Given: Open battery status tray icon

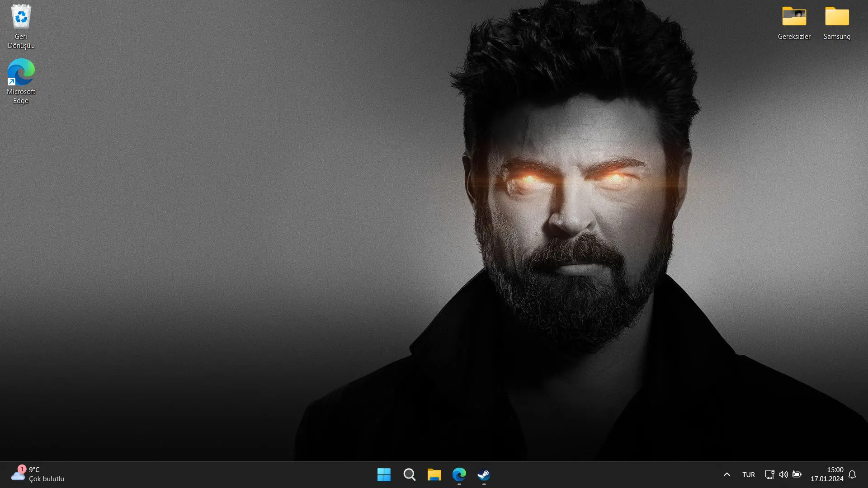Looking at the screenshot, I should [x=797, y=474].
